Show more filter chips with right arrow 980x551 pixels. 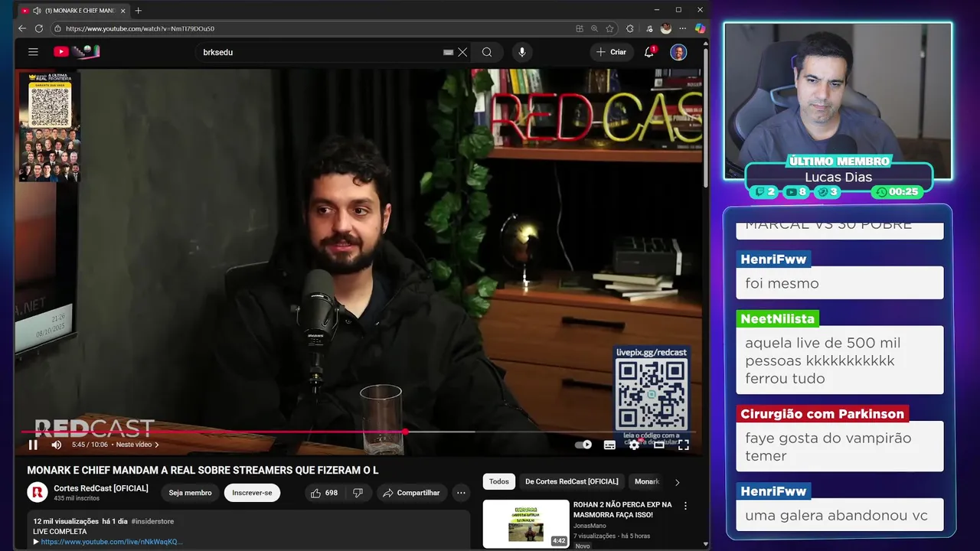coord(677,482)
